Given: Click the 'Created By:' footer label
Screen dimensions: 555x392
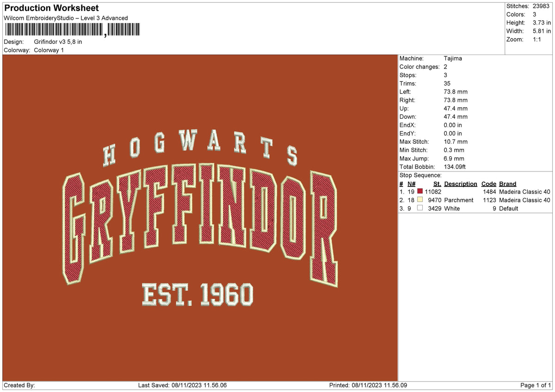Looking at the screenshot, I should 19,385.
